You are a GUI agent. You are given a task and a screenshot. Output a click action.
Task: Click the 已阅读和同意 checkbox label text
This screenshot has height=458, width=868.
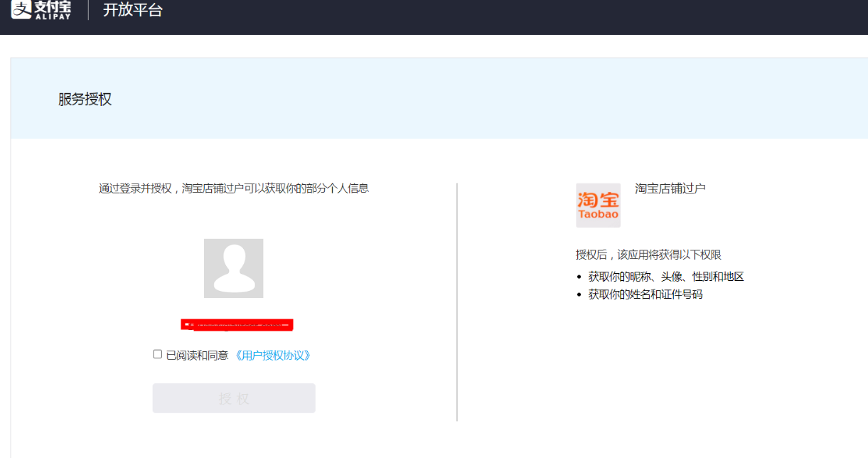pyautogui.click(x=197, y=355)
